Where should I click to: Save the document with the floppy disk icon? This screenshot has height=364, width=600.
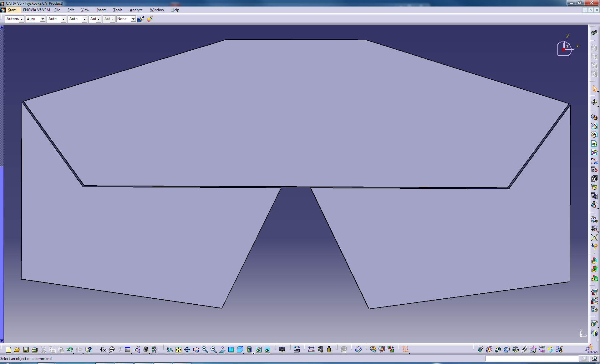(x=26, y=350)
